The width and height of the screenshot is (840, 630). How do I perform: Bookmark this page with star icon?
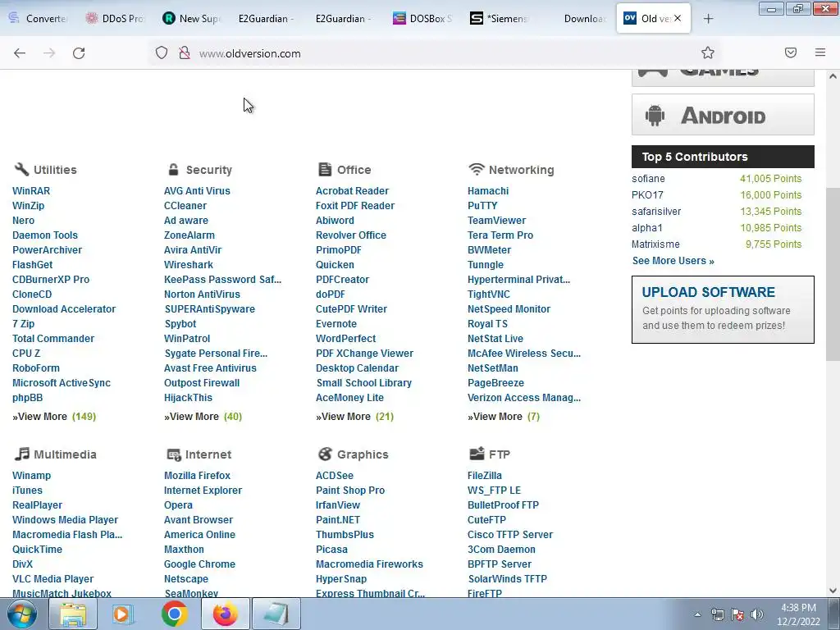(x=708, y=52)
